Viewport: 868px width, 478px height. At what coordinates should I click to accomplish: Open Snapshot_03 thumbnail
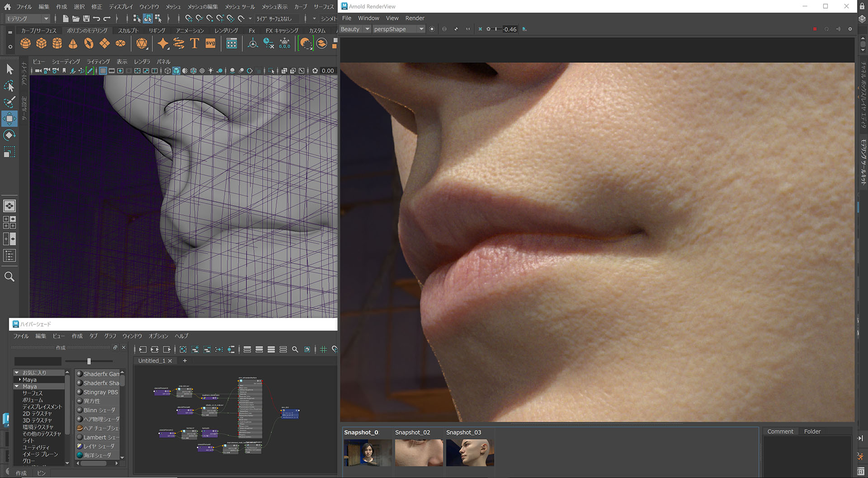point(470,452)
